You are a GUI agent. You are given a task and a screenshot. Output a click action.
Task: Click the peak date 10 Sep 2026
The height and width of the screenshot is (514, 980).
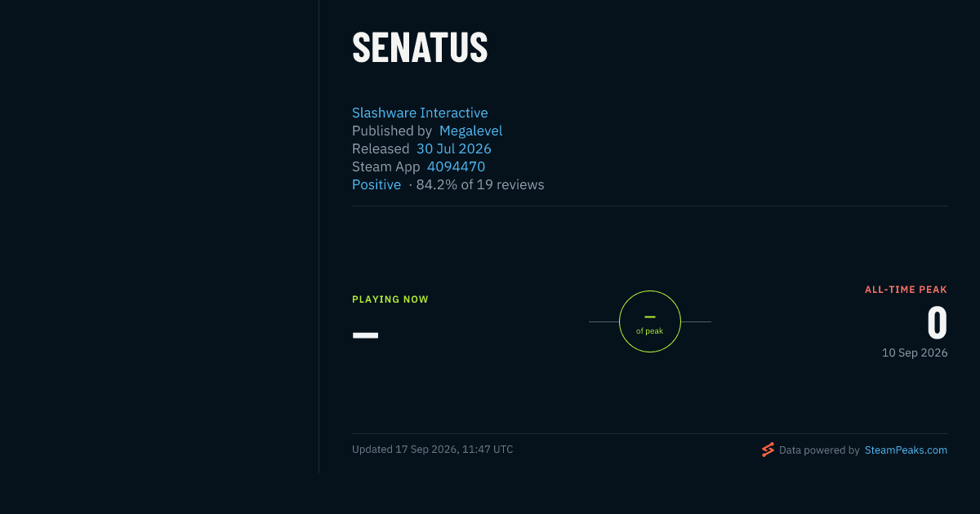pyautogui.click(x=915, y=352)
